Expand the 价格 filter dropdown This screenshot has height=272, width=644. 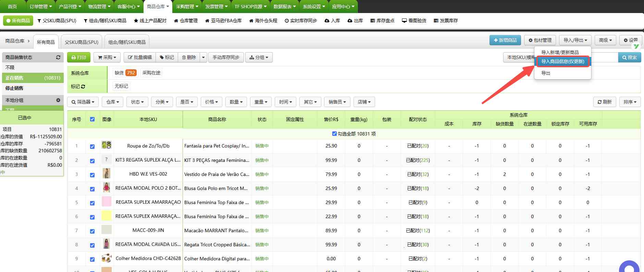(211, 102)
